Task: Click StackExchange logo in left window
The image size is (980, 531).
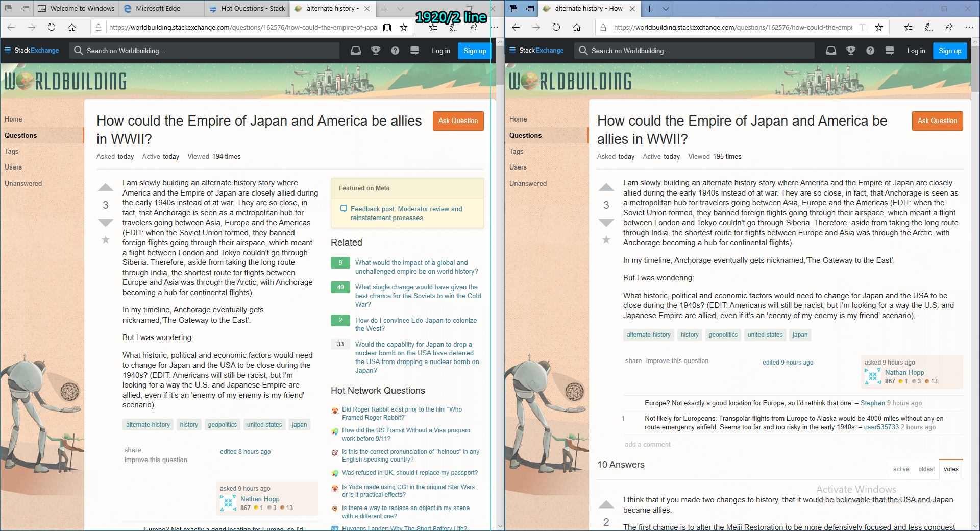Action: coord(32,51)
